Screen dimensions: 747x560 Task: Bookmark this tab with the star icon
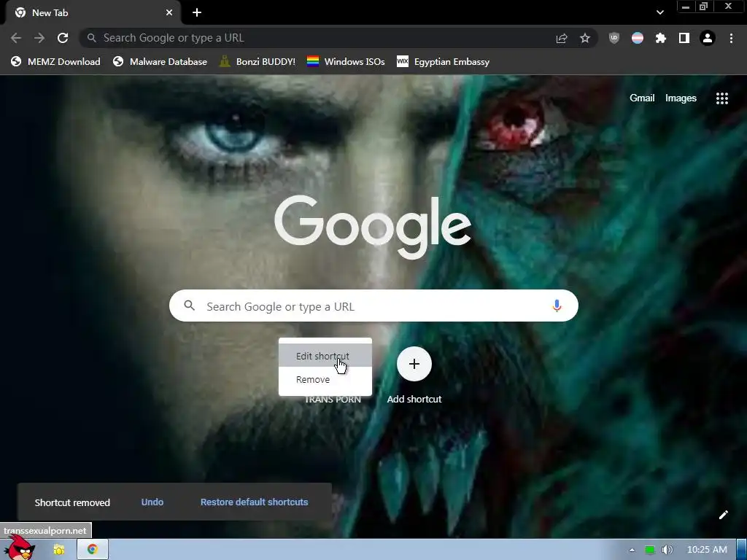coord(585,38)
